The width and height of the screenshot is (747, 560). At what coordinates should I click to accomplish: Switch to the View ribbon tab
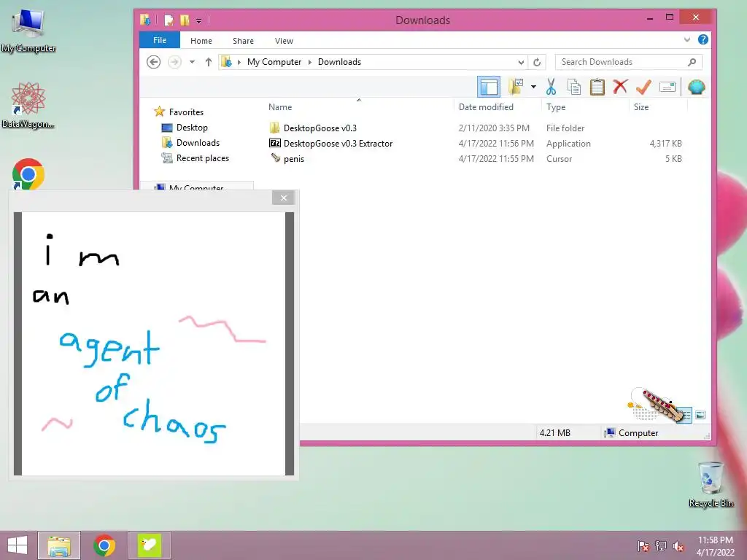[x=284, y=41]
